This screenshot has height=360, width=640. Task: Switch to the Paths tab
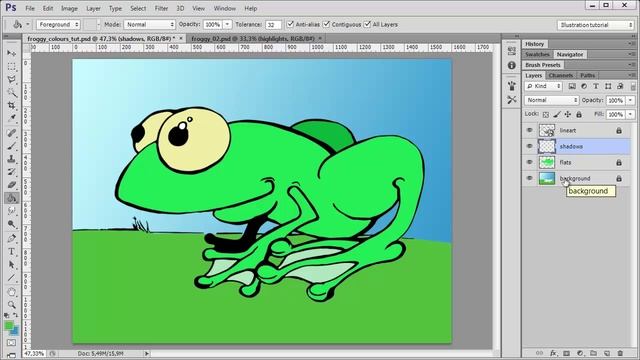click(x=587, y=76)
